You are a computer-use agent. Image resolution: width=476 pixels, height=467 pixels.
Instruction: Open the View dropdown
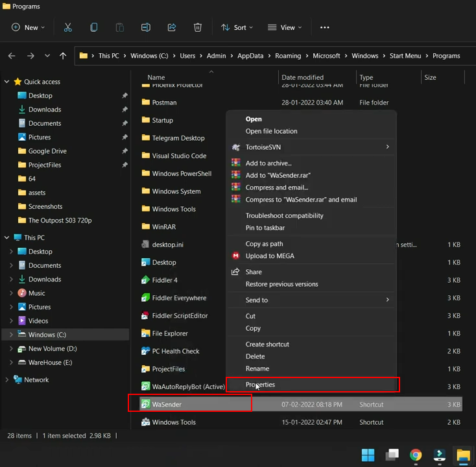[285, 28]
